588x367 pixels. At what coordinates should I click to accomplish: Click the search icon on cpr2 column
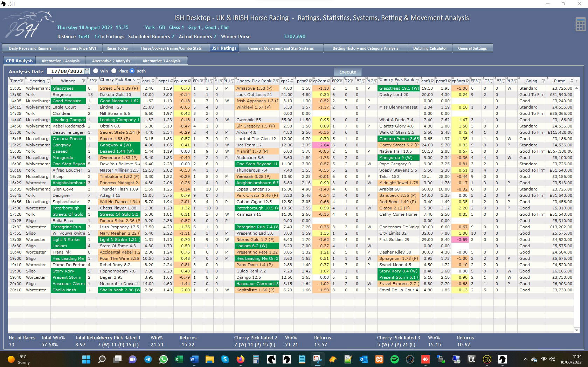pyautogui.click(x=292, y=81)
